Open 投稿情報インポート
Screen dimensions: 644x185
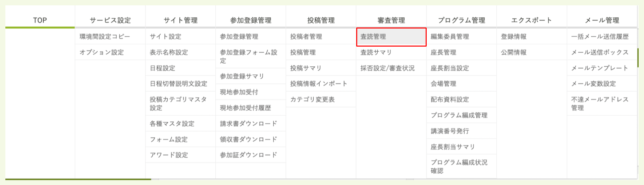(x=319, y=83)
